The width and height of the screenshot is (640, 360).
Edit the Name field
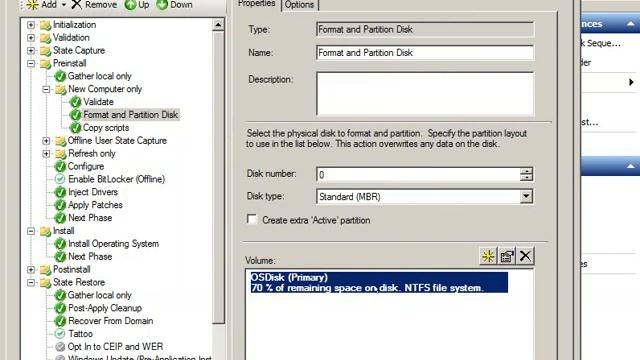click(425, 53)
